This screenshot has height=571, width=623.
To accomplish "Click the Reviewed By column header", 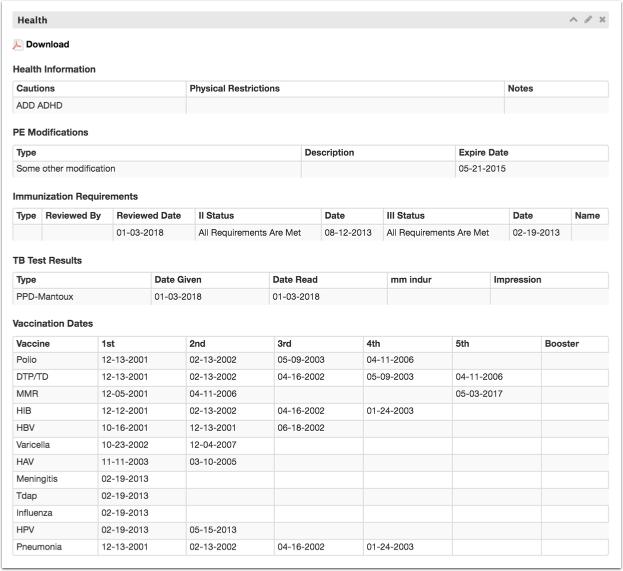I will pos(73,216).
